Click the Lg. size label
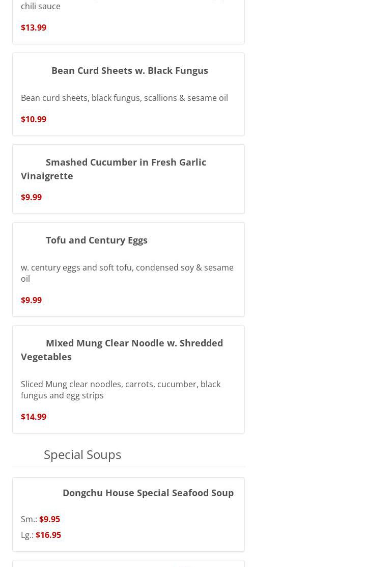Viewport: 392px width, 567px height. click(x=27, y=535)
